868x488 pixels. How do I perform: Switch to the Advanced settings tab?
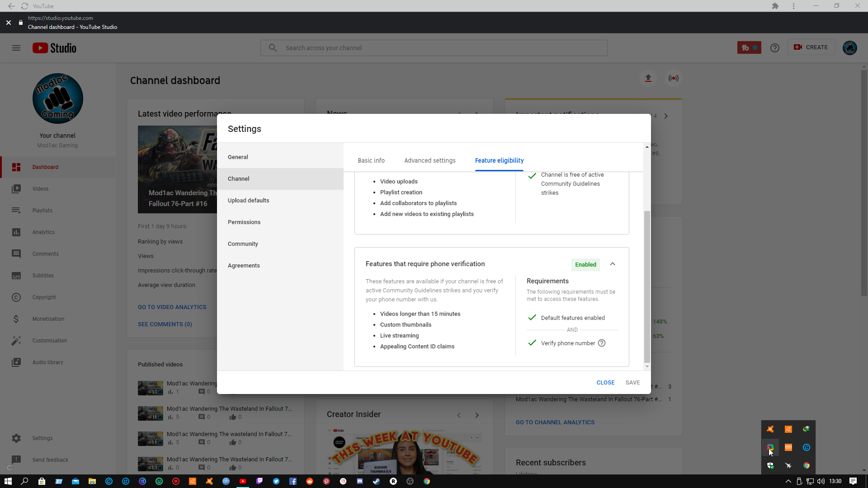click(430, 160)
